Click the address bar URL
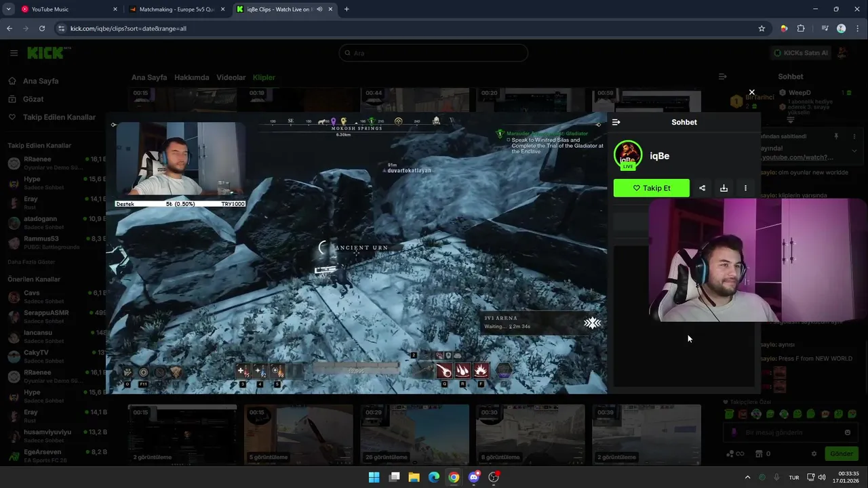Viewport: 868px width, 488px height. 128,28
